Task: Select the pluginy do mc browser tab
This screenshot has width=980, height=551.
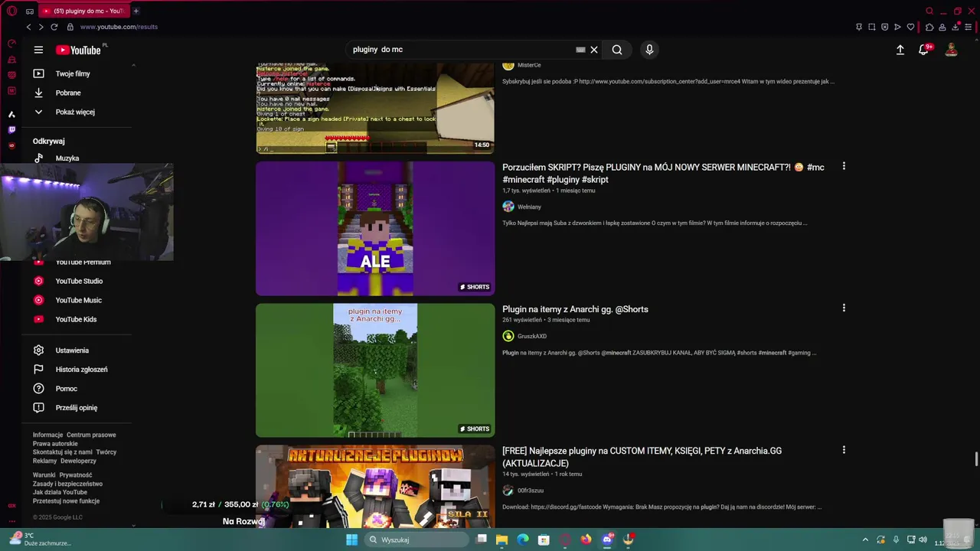Action: tap(83, 11)
